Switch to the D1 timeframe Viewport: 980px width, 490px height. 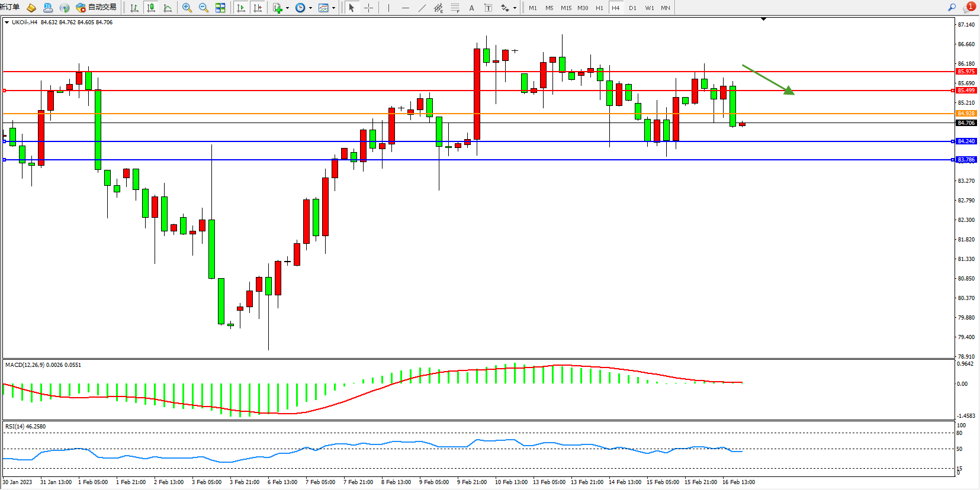(x=632, y=8)
